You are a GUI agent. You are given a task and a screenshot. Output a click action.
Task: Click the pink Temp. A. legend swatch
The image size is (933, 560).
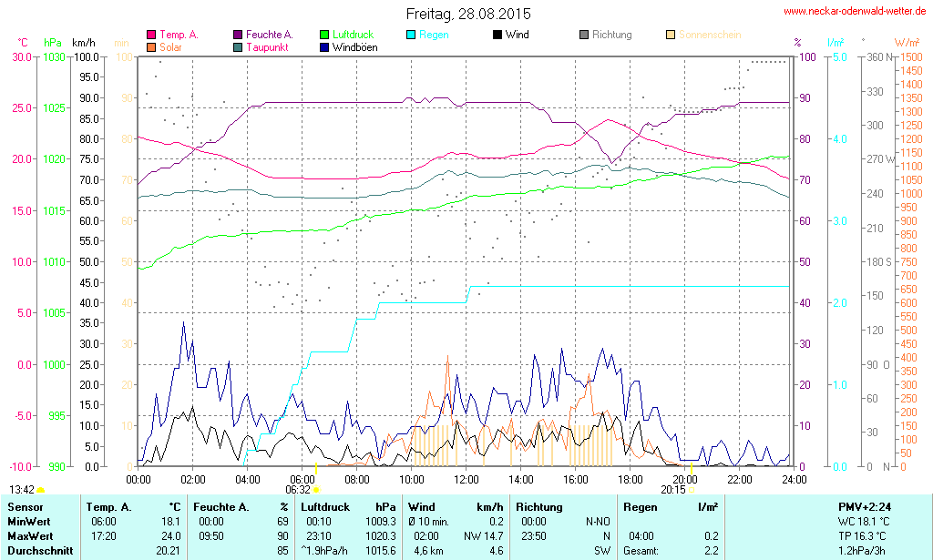click(x=151, y=35)
